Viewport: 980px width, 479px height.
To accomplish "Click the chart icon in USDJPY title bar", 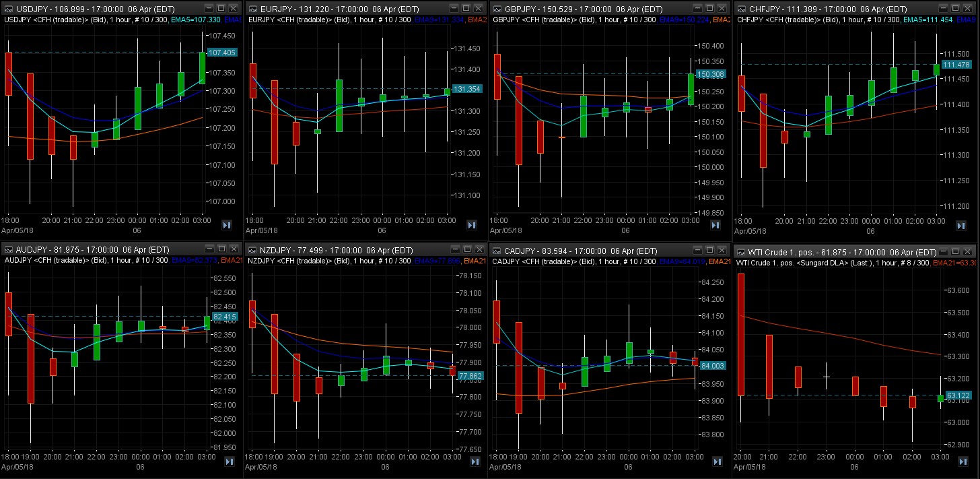I will [7, 8].
